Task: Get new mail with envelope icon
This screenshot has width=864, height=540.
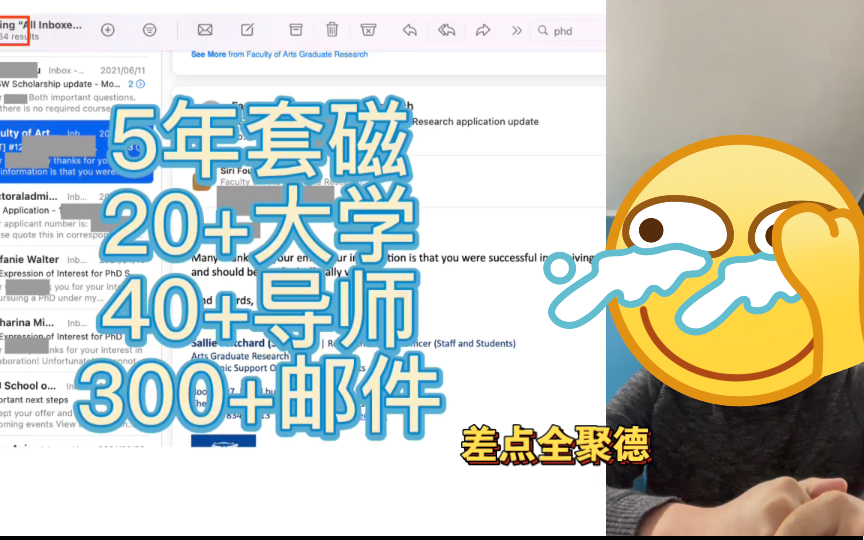Action: (x=205, y=30)
